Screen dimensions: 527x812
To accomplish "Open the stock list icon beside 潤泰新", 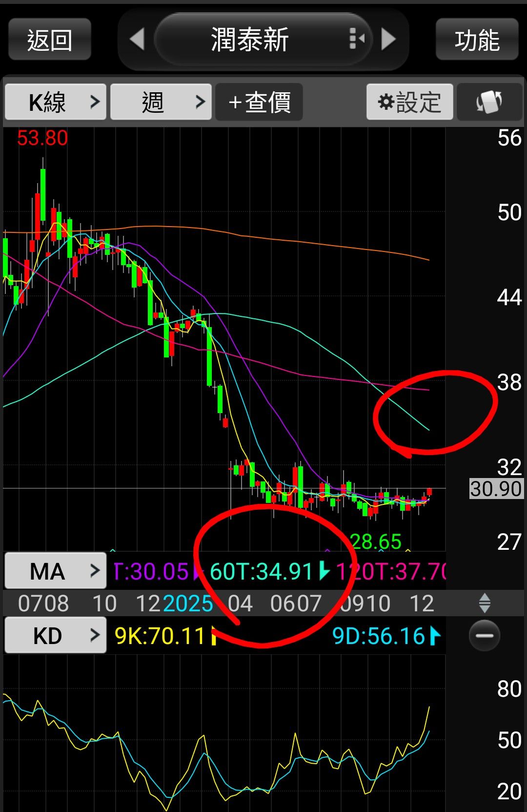I will click(x=357, y=39).
